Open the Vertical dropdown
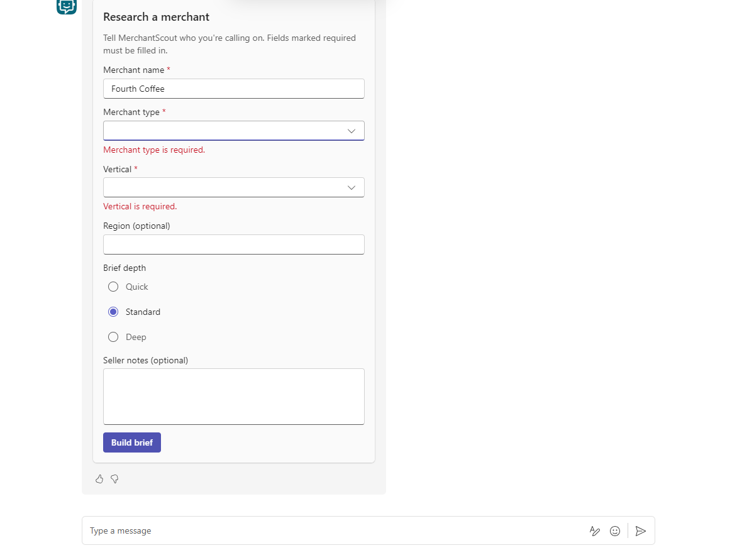This screenshot has width=737, height=560. coord(233,187)
